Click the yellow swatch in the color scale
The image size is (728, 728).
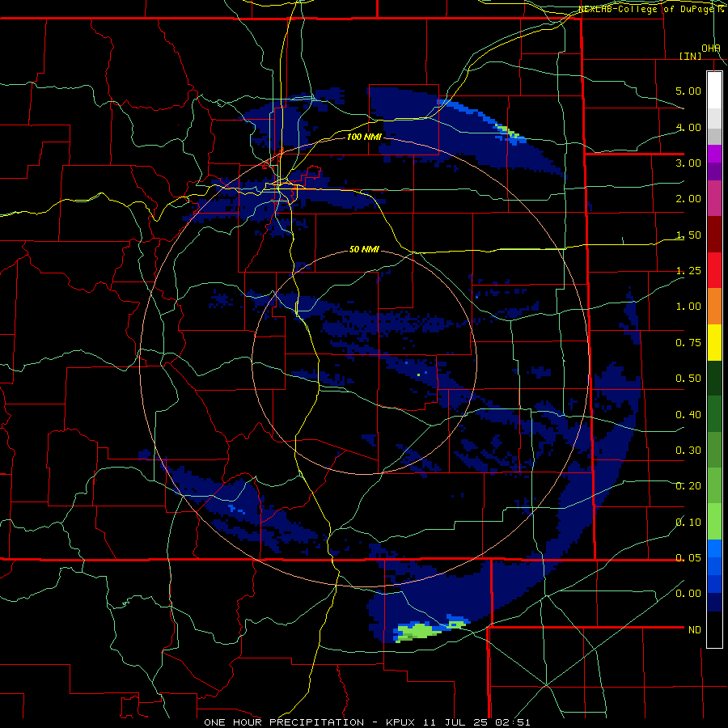[714, 343]
